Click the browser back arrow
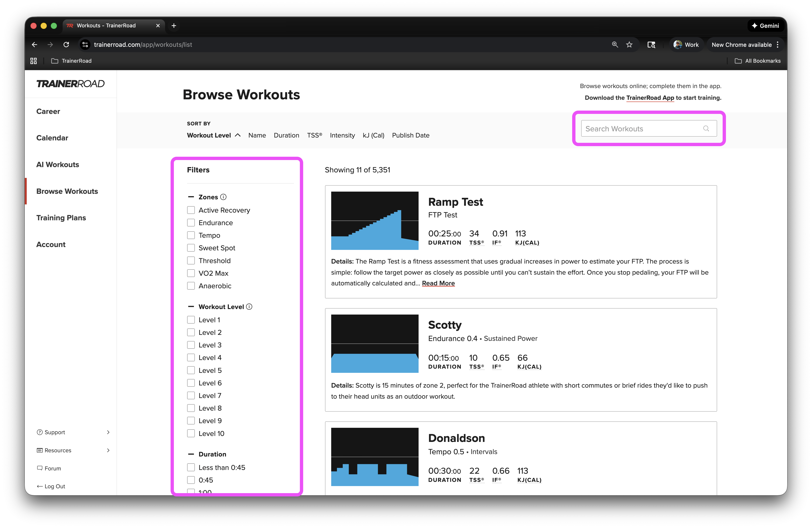Image resolution: width=812 pixels, height=528 pixels. (34, 45)
